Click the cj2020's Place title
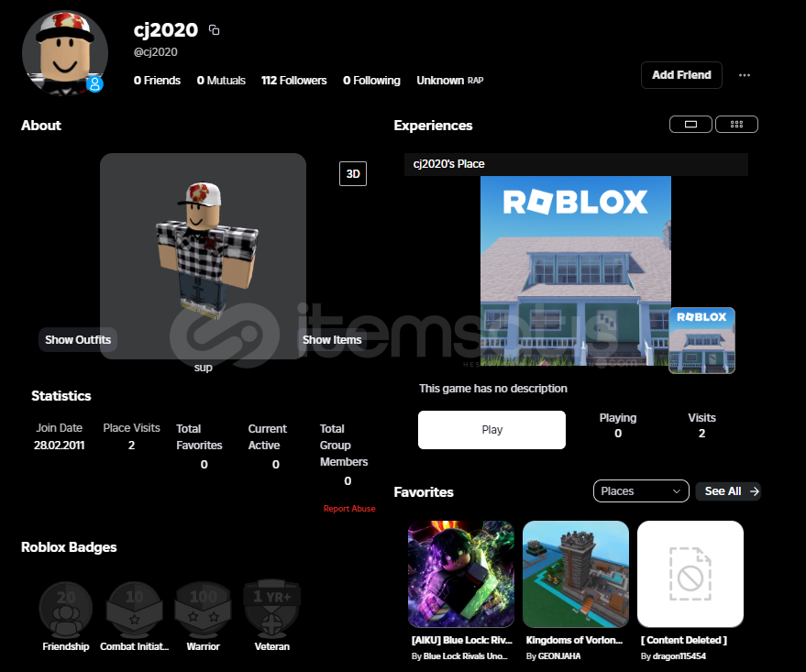 point(448,164)
